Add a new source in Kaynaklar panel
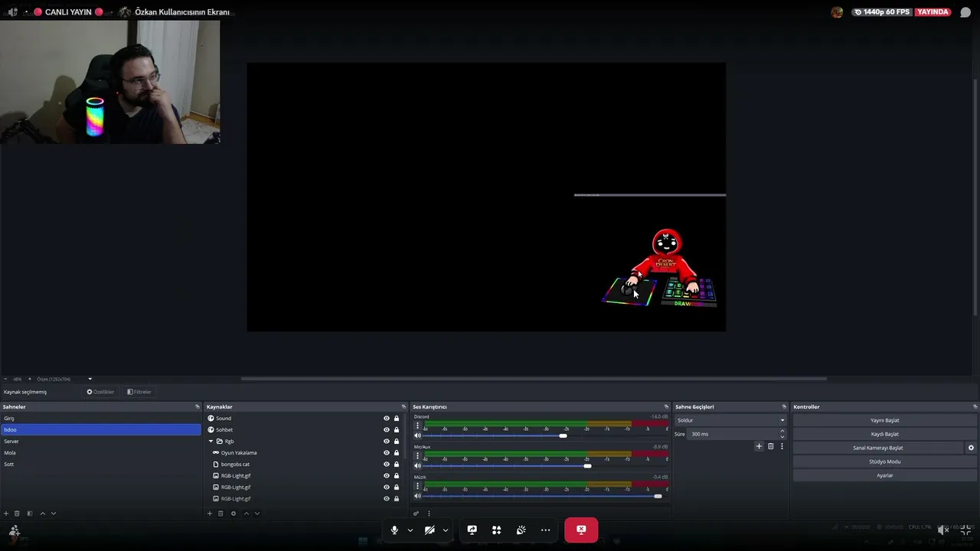Viewport: 980px width, 551px height. click(210, 514)
